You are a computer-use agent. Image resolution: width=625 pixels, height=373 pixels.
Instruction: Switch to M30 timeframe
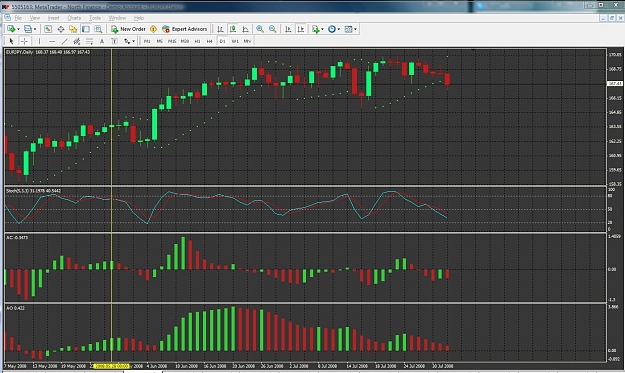(x=185, y=41)
